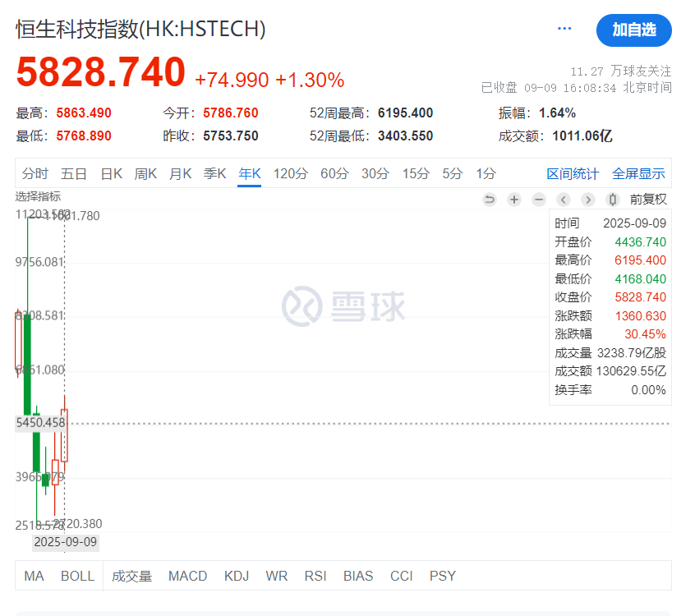Click the tall green candlestick on chart
Viewport: 695px width, 616px height.
click(27, 365)
